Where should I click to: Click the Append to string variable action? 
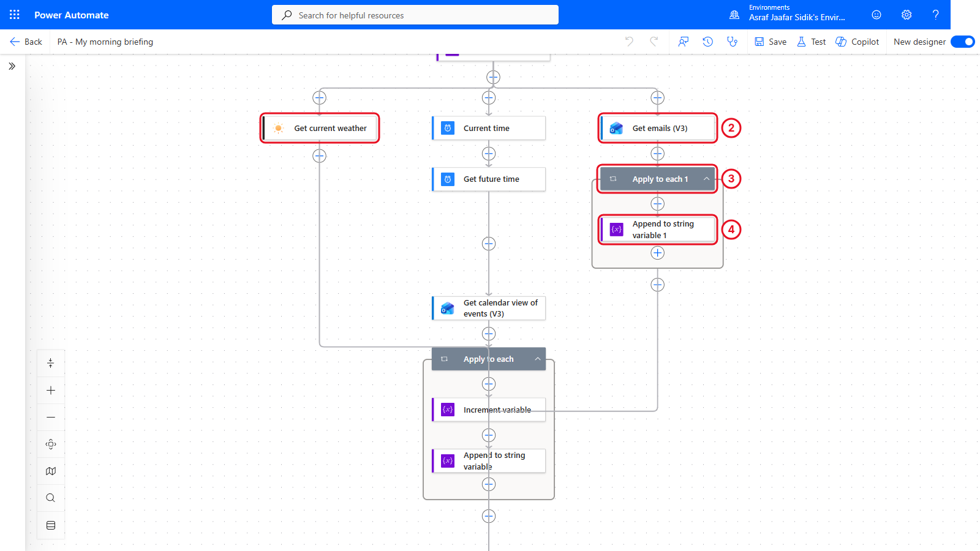click(489, 460)
